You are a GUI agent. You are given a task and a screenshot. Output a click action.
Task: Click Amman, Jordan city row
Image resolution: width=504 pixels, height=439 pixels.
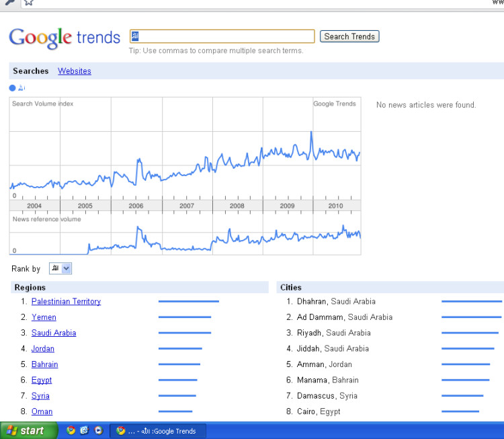point(325,364)
